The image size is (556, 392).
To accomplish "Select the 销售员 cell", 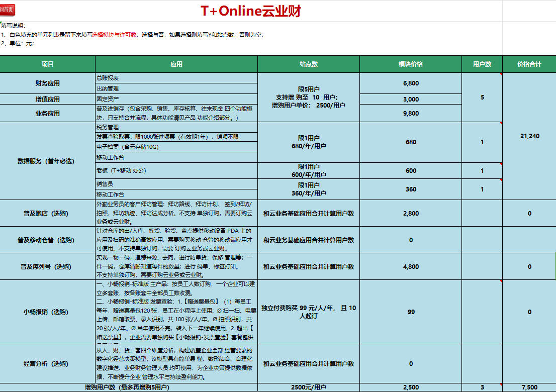I will [x=176, y=184].
